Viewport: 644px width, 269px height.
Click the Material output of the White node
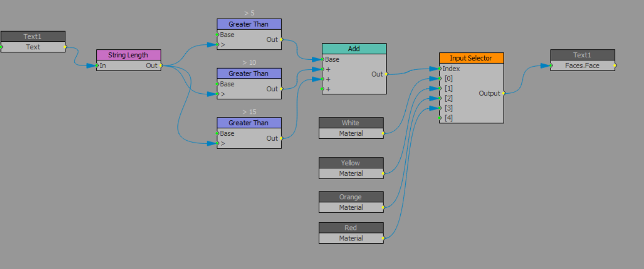(x=383, y=133)
